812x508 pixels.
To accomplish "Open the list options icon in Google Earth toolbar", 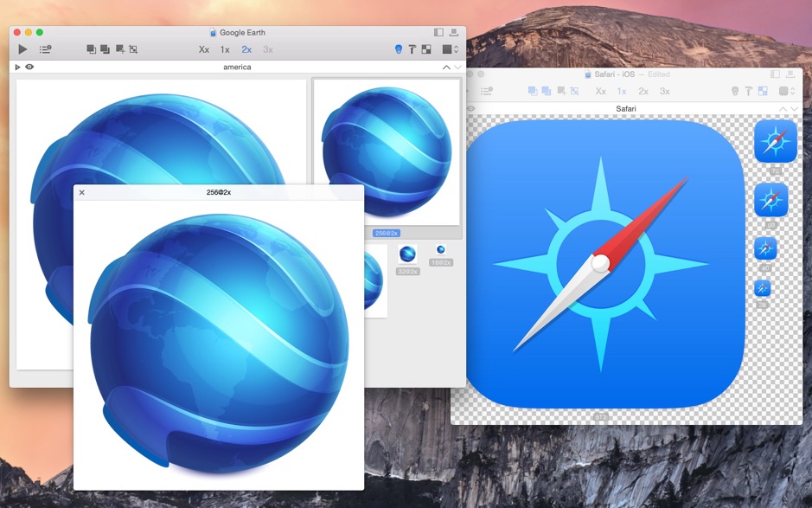I will click(x=45, y=49).
